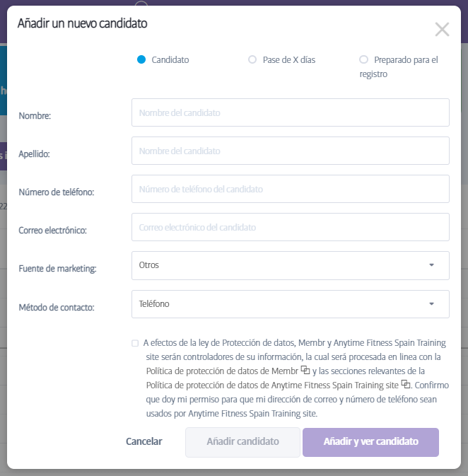Image resolution: width=468 pixels, height=476 pixels.
Task: Click the Correo electrónico input field
Action: (x=290, y=227)
